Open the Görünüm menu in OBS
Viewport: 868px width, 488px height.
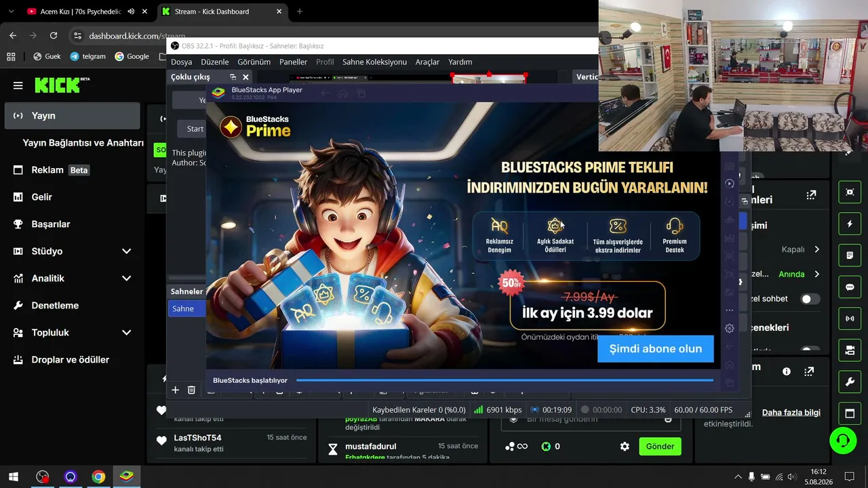point(254,62)
